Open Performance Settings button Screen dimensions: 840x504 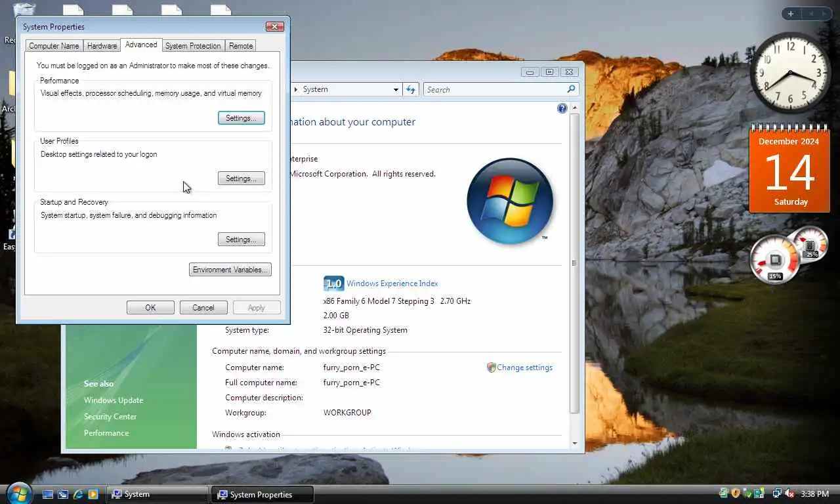[x=241, y=118]
